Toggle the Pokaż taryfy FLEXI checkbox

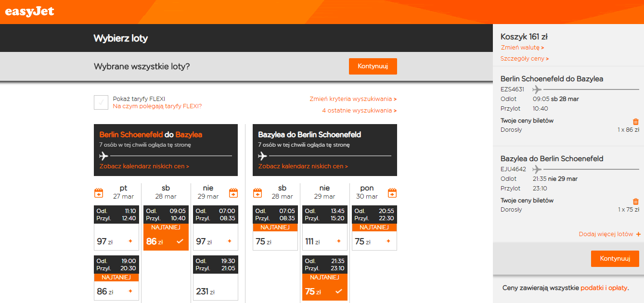101,102
